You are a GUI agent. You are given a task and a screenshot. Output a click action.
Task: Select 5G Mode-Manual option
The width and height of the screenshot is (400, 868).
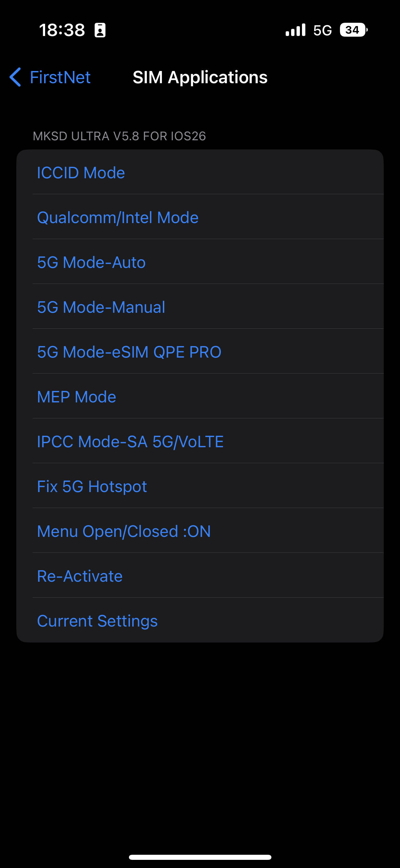[x=101, y=307]
